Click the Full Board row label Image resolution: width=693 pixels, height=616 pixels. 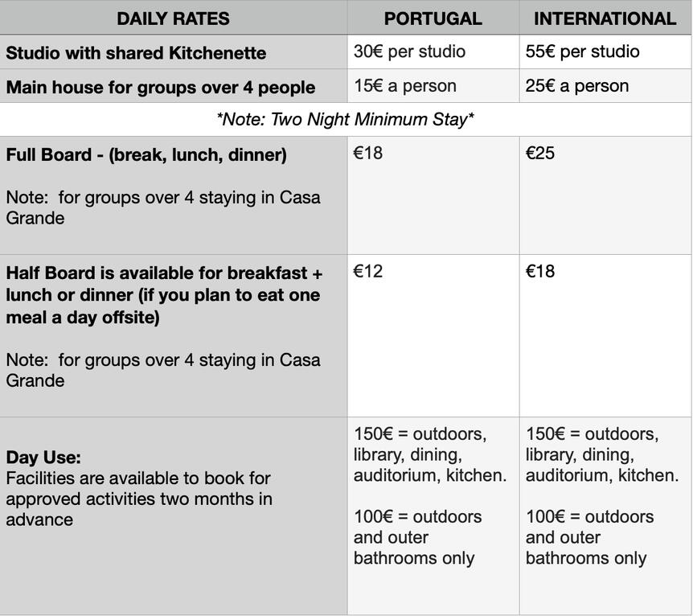[146, 155]
